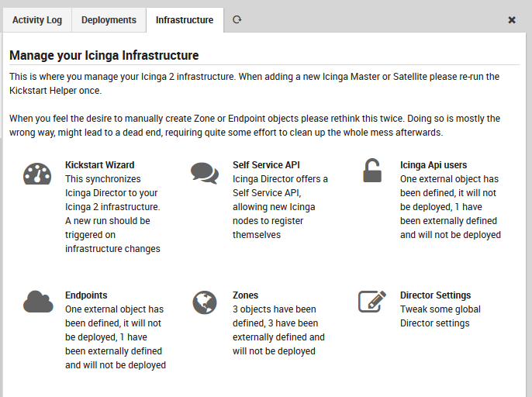Click 'Tweak some global Director settings' text
The image size is (532, 397).
(x=440, y=316)
